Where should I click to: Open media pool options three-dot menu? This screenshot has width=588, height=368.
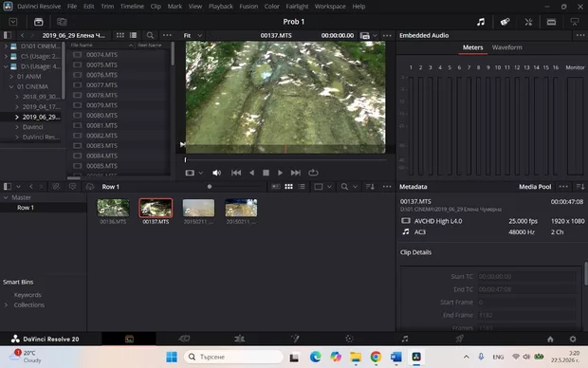pyautogui.click(x=387, y=187)
